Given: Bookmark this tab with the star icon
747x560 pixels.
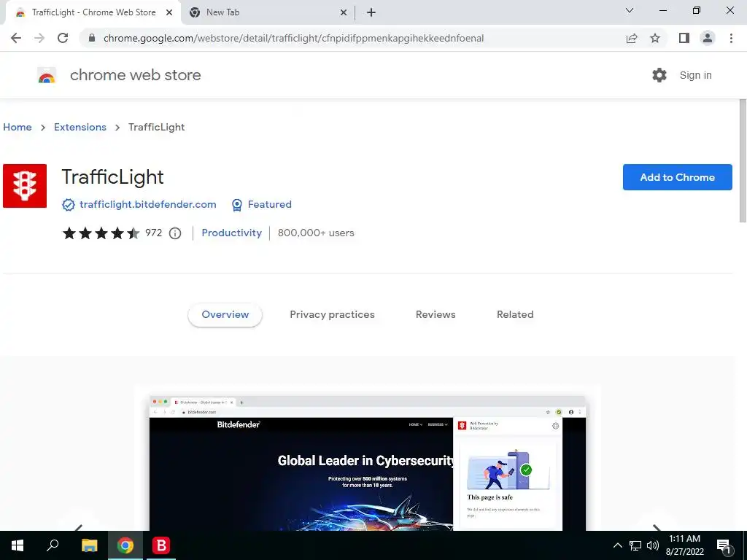Looking at the screenshot, I should tap(655, 38).
